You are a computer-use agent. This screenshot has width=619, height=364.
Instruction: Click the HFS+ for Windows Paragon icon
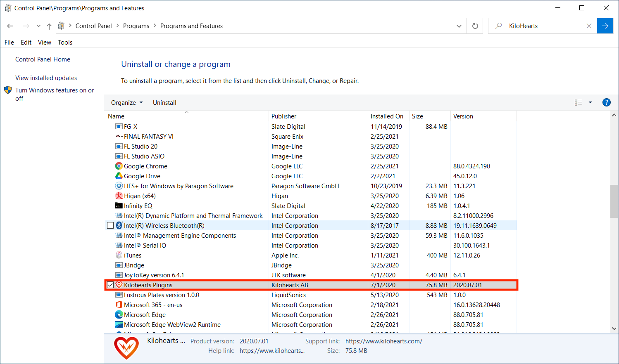pos(119,186)
